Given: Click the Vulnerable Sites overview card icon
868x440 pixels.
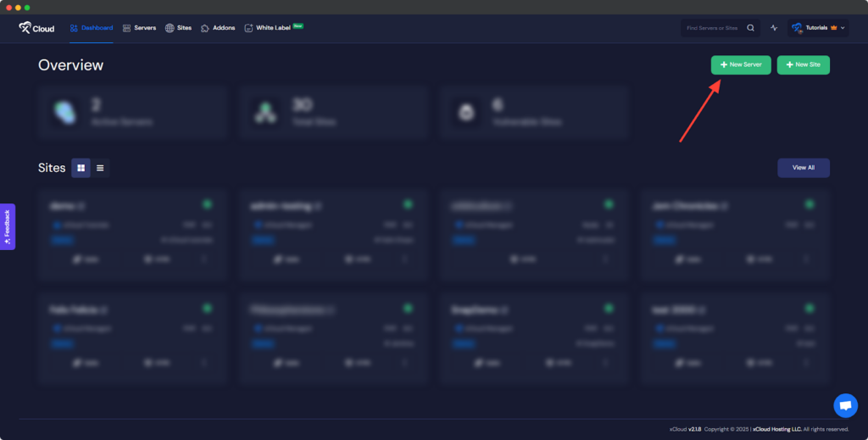Looking at the screenshot, I should pos(465,111).
